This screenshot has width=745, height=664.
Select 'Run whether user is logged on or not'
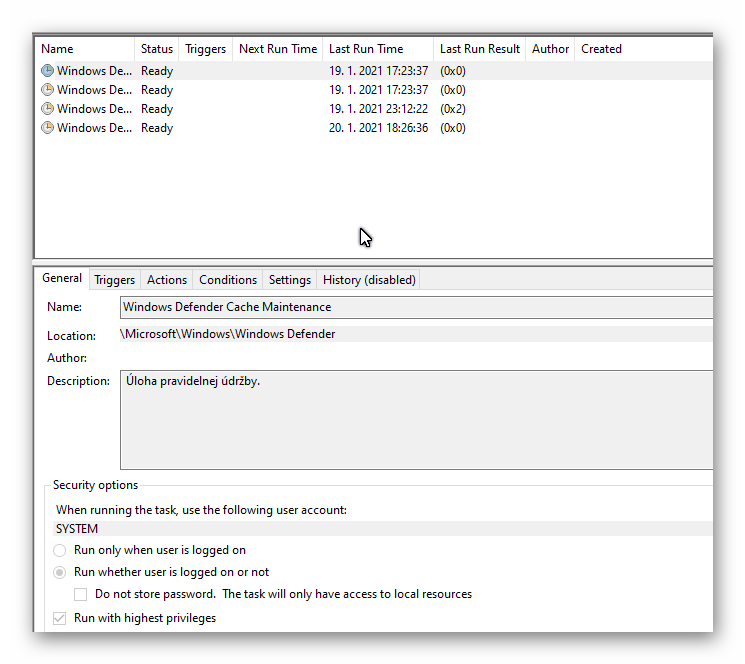pyautogui.click(x=59, y=572)
